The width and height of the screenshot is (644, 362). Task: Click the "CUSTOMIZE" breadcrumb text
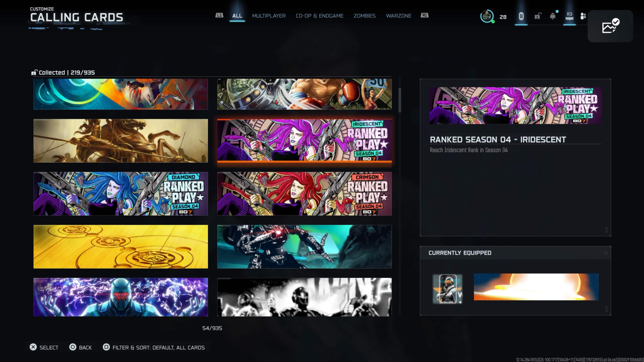[x=42, y=9]
